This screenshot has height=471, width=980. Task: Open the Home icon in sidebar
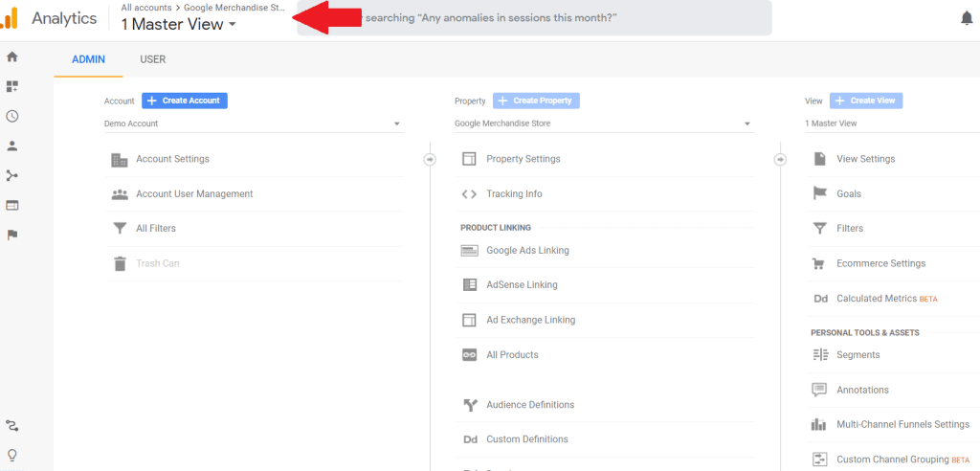tap(11, 56)
